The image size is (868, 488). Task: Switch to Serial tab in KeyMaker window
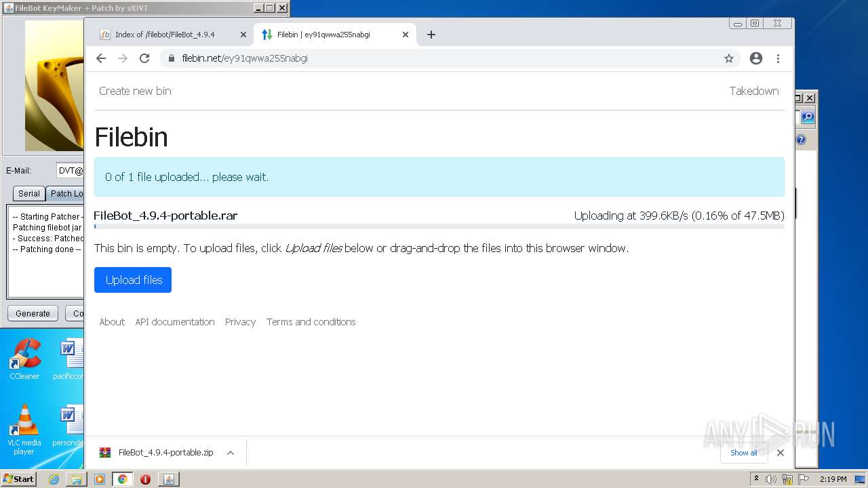pyautogui.click(x=28, y=193)
